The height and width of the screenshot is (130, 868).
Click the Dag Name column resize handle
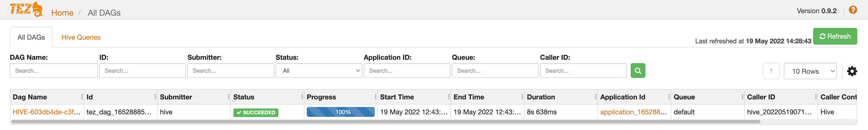pyautogui.click(x=82, y=97)
